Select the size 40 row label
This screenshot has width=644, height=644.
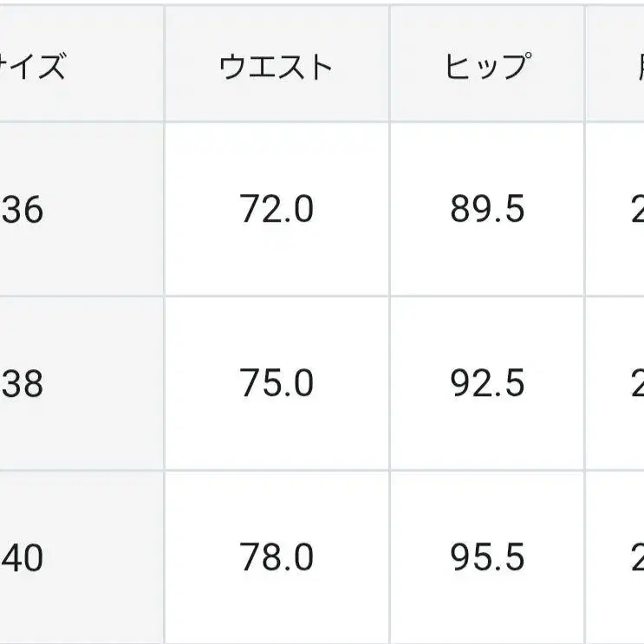click(x=23, y=558)
